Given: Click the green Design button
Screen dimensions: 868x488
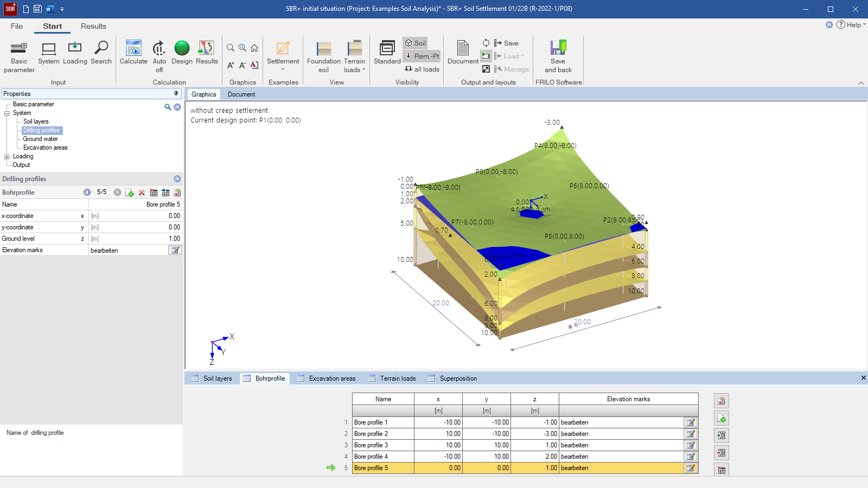Looking at the screenshot, I should tap(182, 53).
